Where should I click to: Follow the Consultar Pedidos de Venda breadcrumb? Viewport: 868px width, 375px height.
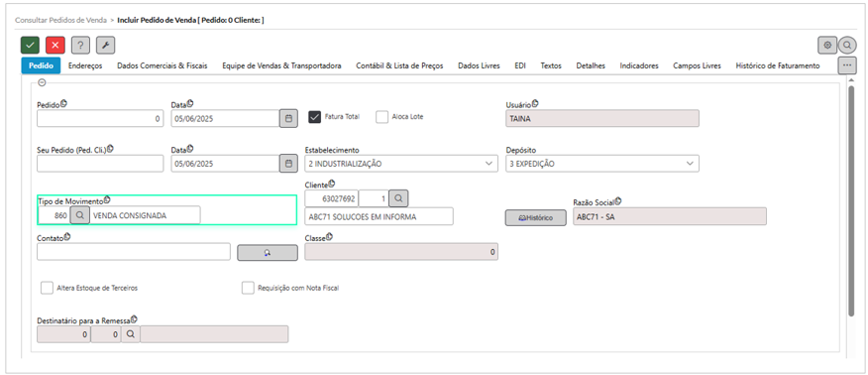pyautogui.click(x=60, y=20)
